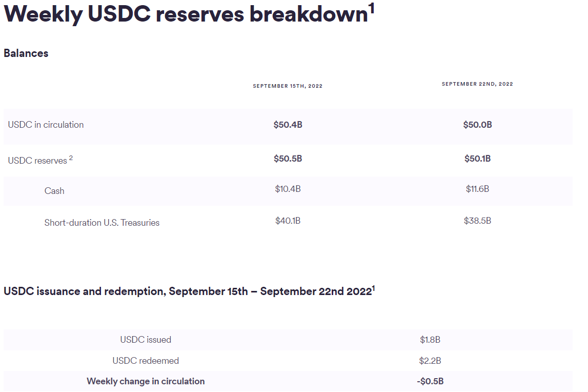
Task: Click the footnote after the issuance and redemption heading
Action: (x=373, y=288)
